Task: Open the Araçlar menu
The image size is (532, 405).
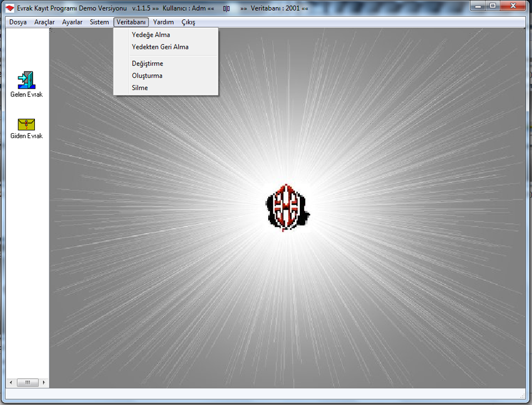Action: (x=44, y=22)
